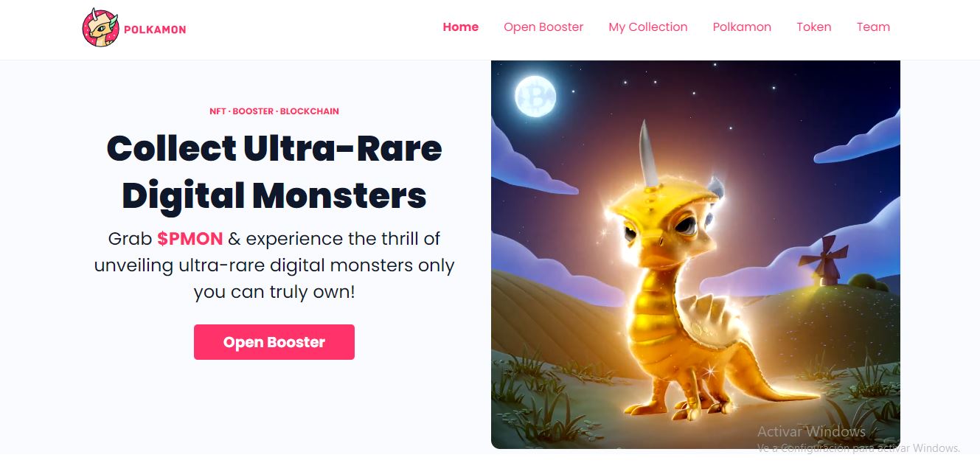Open the Open Booster navigation link
The height and width of the screenshot is (463, 980).
(543, 27)
